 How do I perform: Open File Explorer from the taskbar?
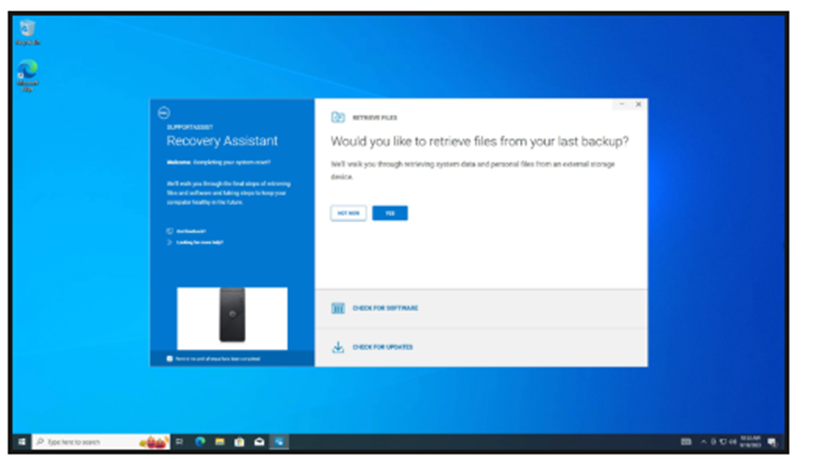tap(220, 442)
